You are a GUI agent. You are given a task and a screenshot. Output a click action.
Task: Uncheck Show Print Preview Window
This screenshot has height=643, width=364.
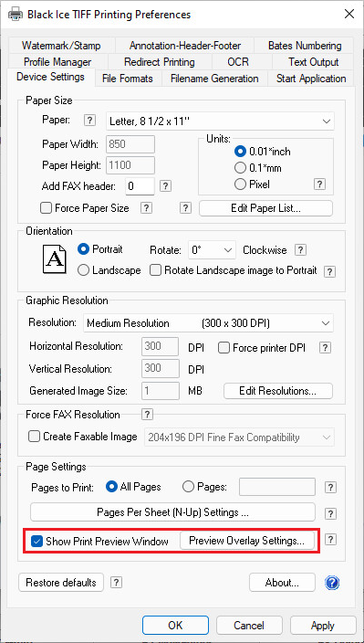(36, 542)
